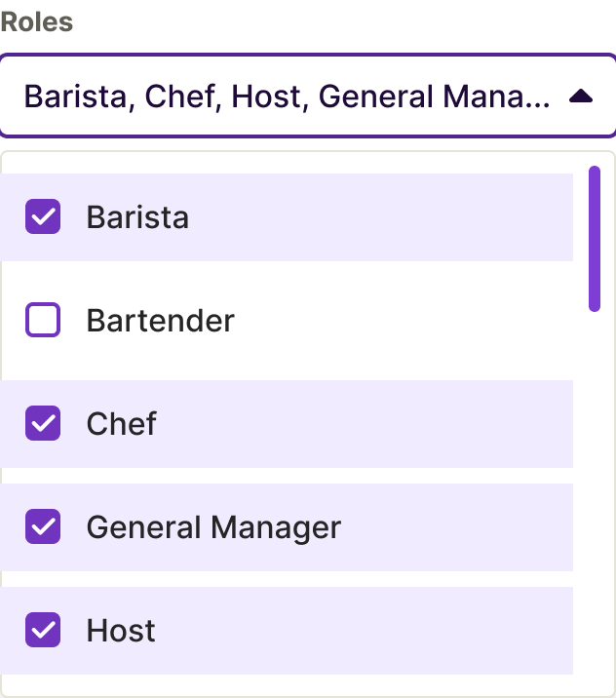
Task: Click the Chef option text
Action: pyautogui.click(x=121, y=423)
